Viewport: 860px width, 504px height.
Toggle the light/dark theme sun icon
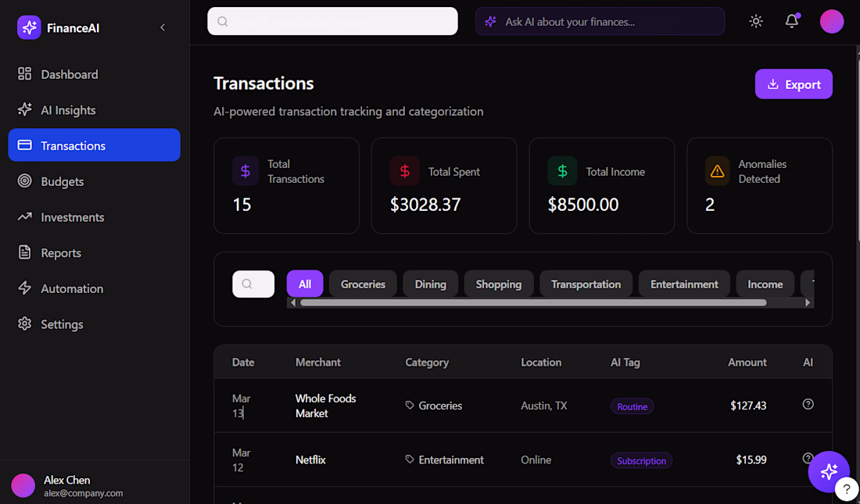[x=755, y=22]
